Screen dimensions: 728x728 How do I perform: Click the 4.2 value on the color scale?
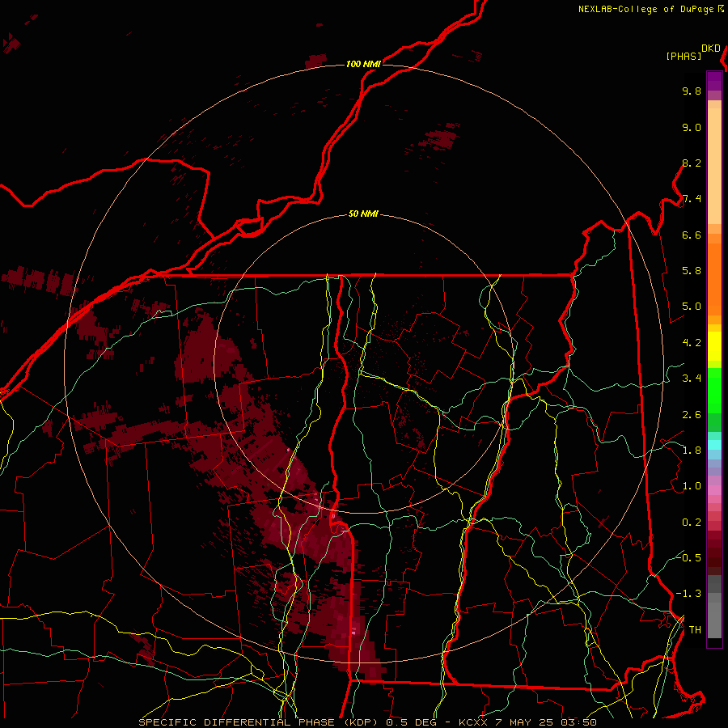[x=692, y=343]
